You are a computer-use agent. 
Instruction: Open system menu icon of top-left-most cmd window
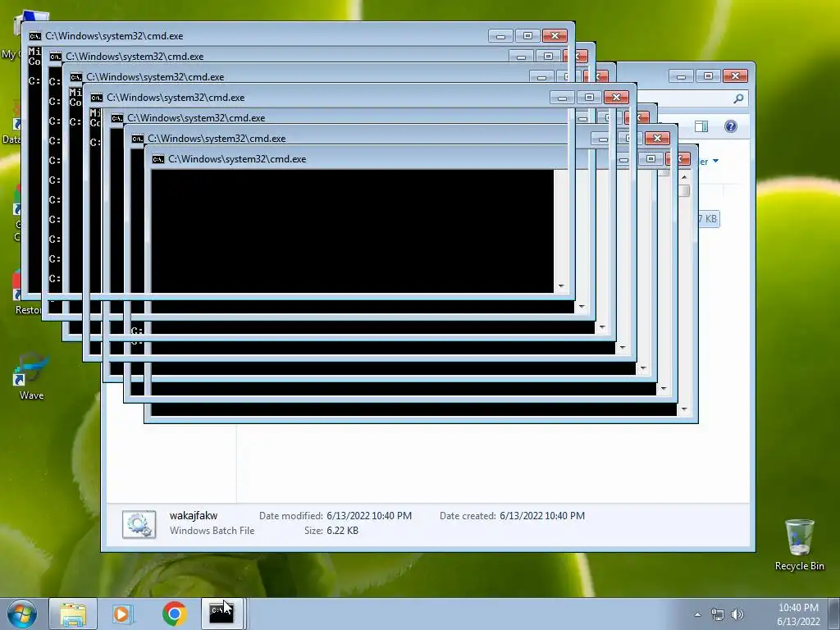click(x=34, y=36)
